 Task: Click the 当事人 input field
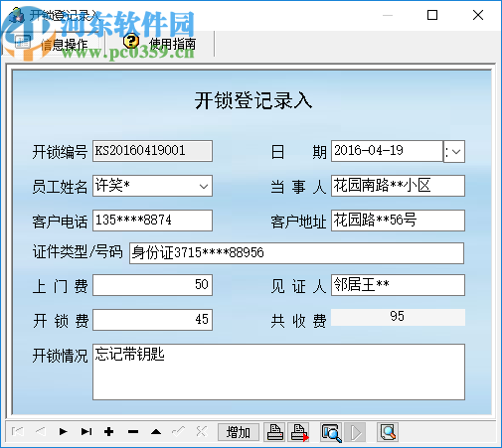click(x=398, y=186)
